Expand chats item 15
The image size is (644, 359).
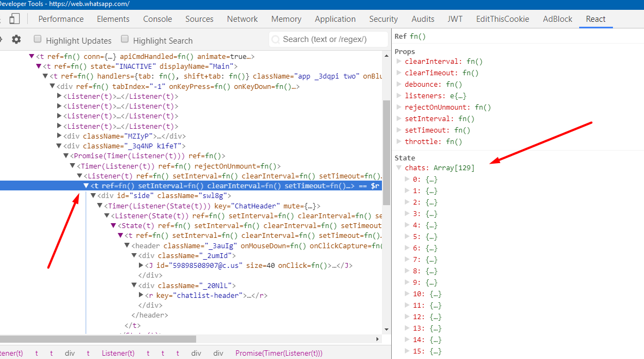click(406, 351)
